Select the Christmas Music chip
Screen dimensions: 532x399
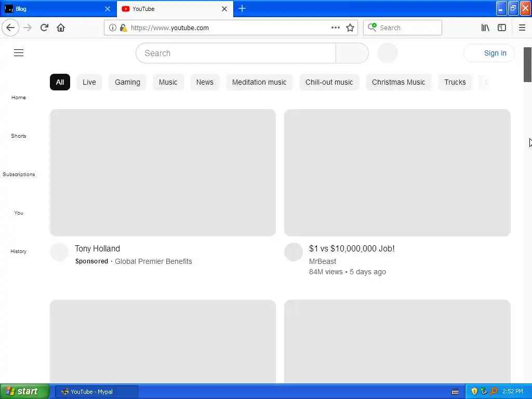click(x=398, y=82)
